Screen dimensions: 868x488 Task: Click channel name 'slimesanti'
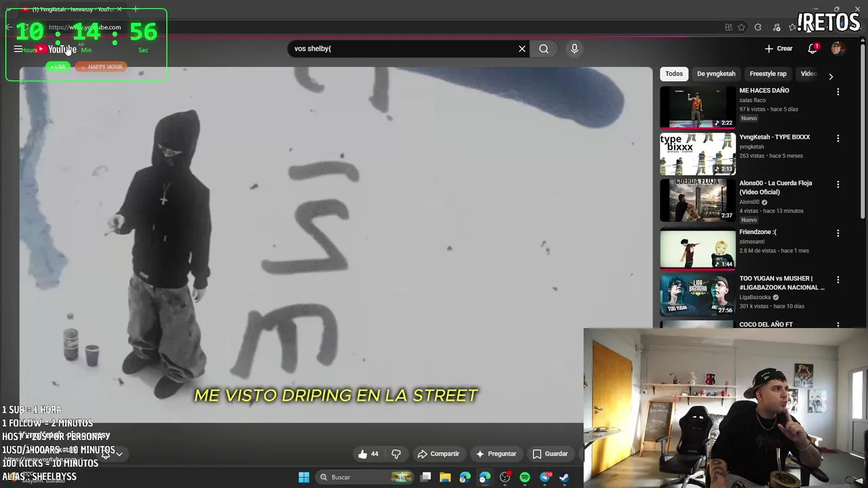click(x=753, y=242)
